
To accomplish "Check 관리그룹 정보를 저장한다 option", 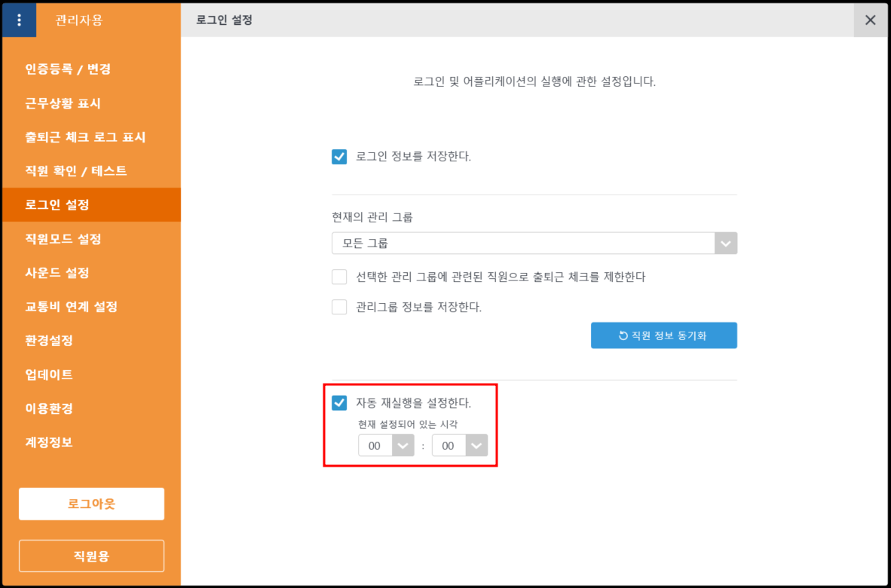I will [x=339, y=307].
